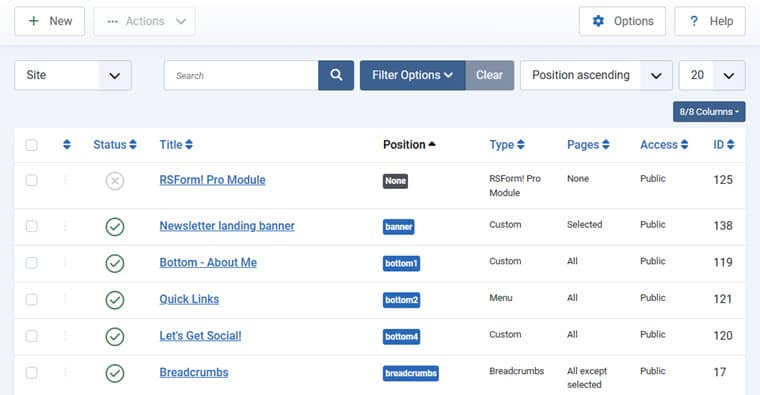The height and width of the screenshot is (395, 760).
Task: Sort table by Type column
Action: (507, 144)
